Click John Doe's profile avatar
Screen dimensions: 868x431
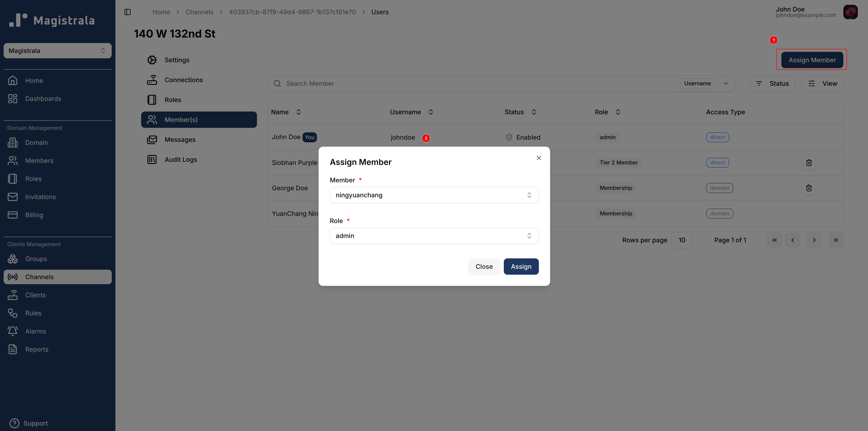[851, 12]
